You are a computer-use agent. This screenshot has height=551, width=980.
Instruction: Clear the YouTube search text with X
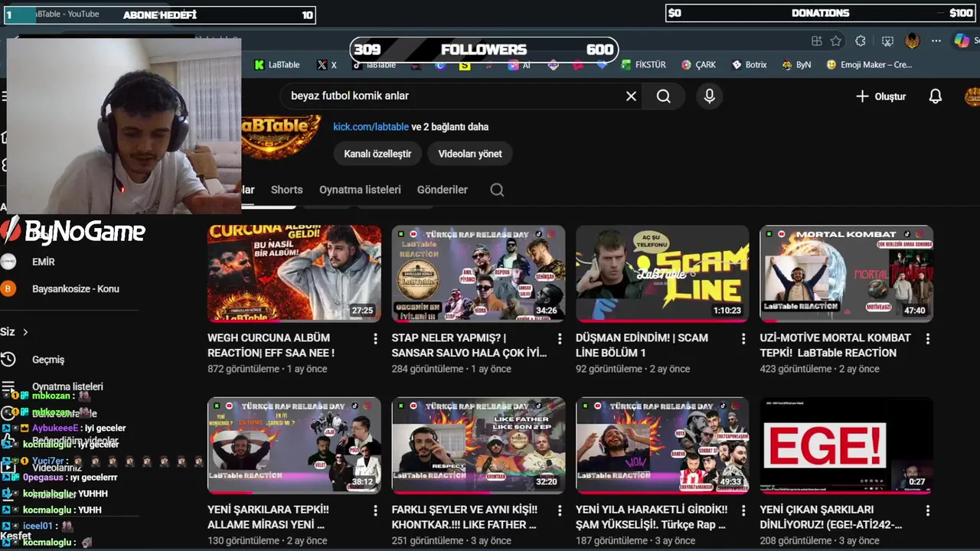click(631, 96)
